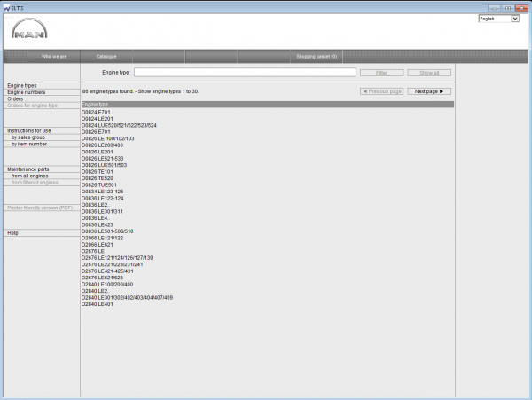This screenshot has height=400, width=532.
Task: Select engine D2676 LE421-425/431
Action: coord(107,271)
